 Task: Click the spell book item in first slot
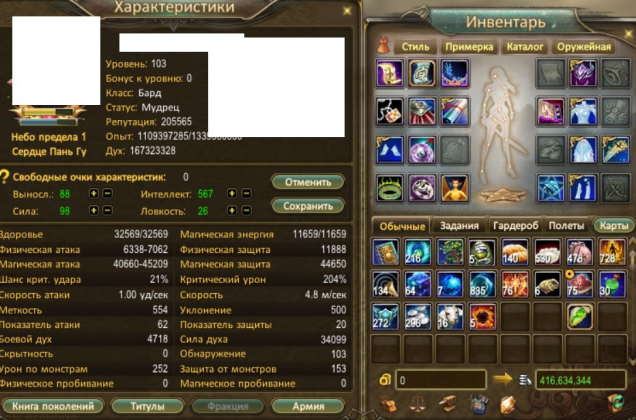coord(385,252)
